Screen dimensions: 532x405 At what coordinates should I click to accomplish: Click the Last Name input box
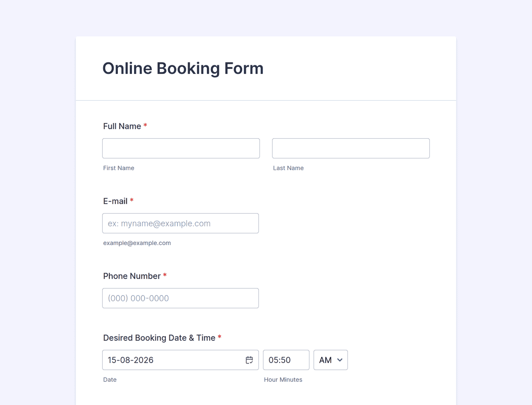coord(351,148)
